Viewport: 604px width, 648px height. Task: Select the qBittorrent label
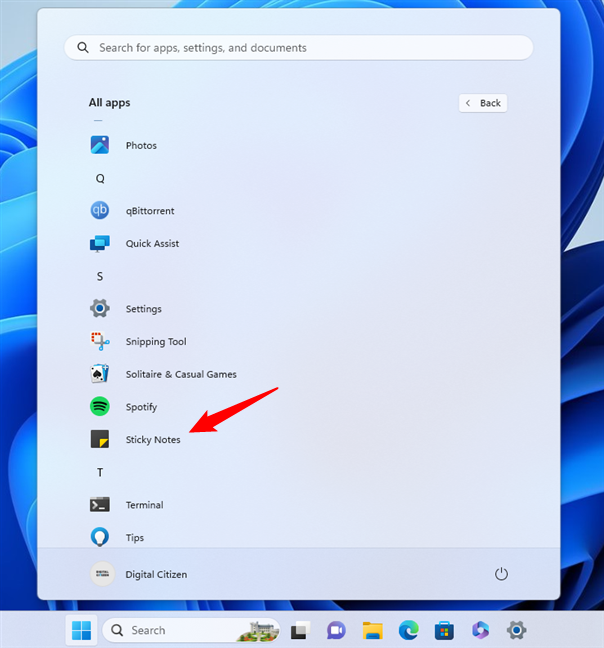point(150,211)
